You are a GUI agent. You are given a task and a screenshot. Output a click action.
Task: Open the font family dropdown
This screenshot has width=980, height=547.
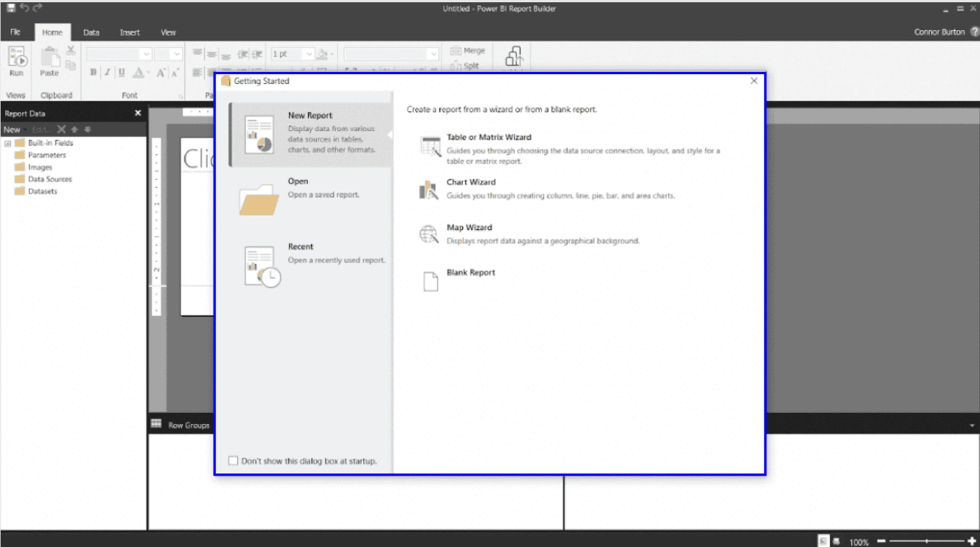[120, 53]
